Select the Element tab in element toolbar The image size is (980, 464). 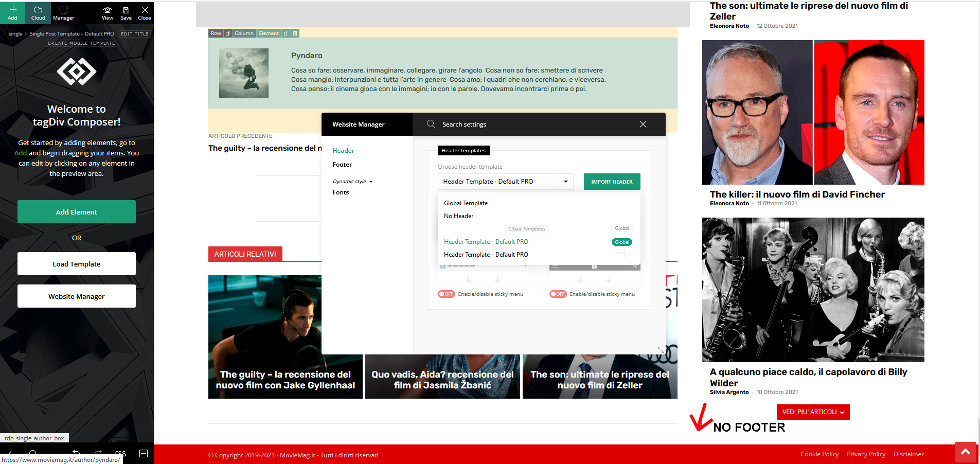coord(269,33)
